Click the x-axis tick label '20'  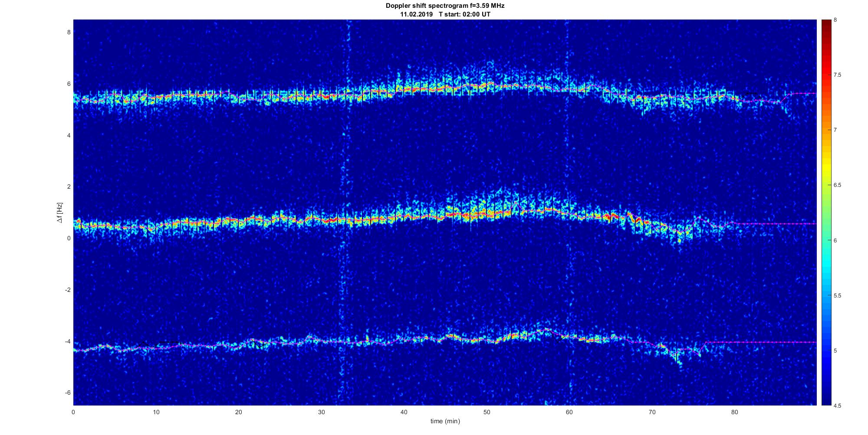pos(239,412)
